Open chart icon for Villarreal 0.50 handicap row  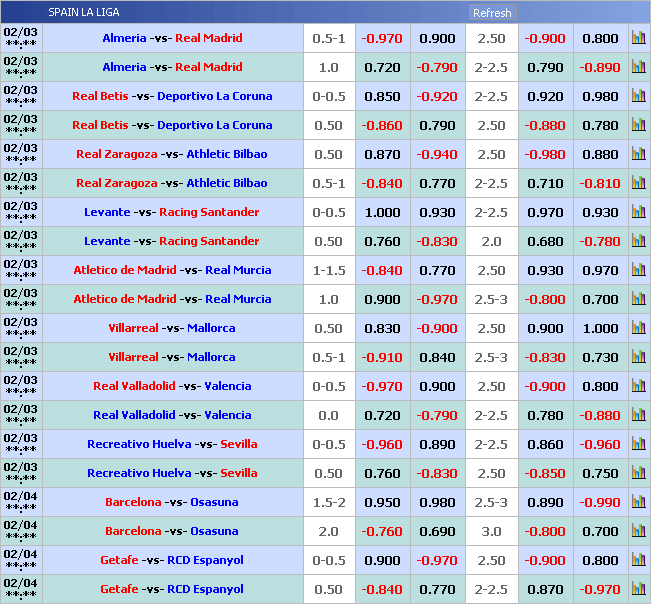pyautogui.click(x=638, y=328)
